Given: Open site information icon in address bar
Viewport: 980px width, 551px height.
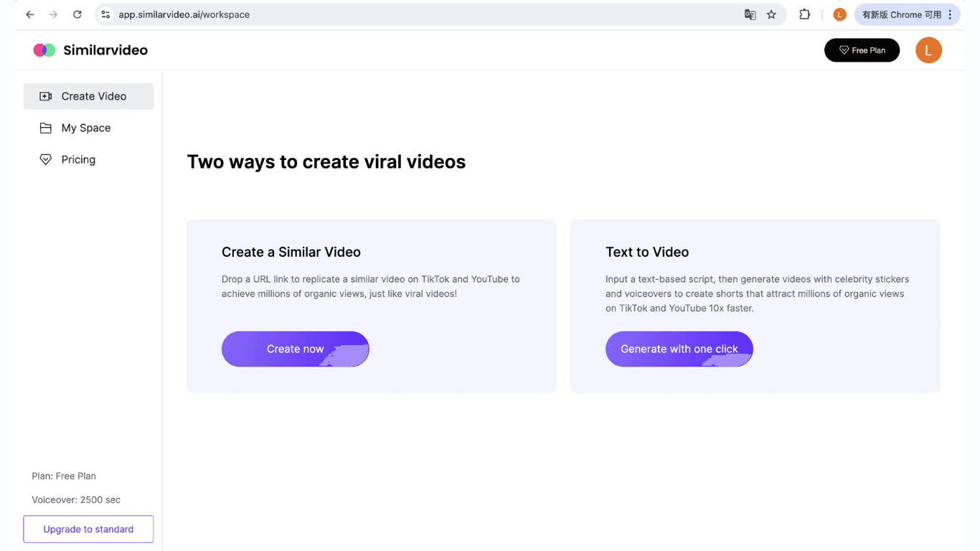Looking at the screenshot, I should coord(105,14).
